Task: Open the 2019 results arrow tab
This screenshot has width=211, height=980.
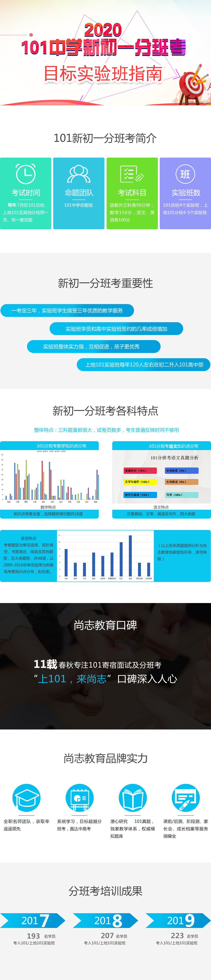Action: click(x=178, y=920)
